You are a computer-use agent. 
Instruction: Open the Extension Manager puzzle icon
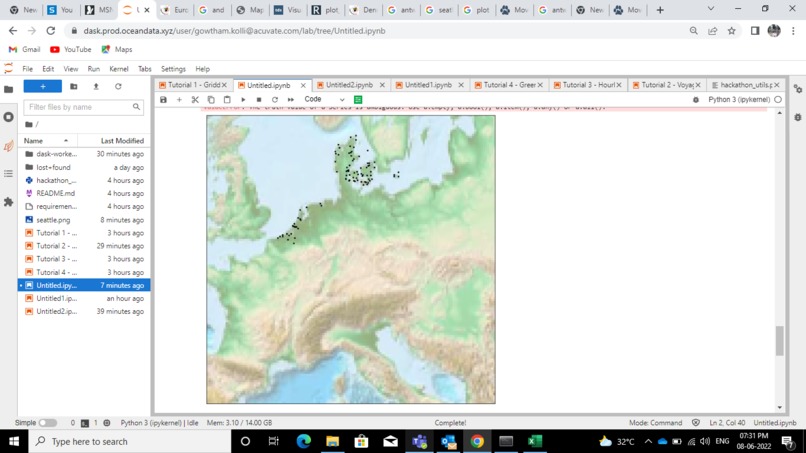8,202
